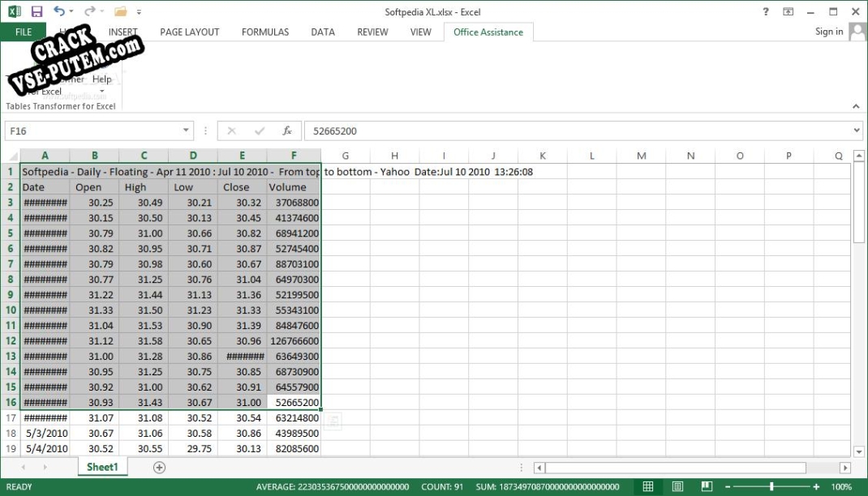Switch to Page Layout view icon
Viewport: 868px width, 496px height.
(677, 486)
